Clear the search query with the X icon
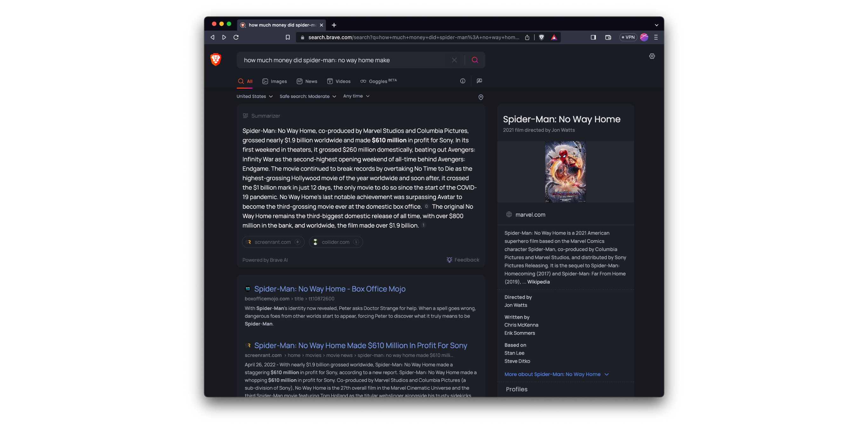 pos(454,60)
